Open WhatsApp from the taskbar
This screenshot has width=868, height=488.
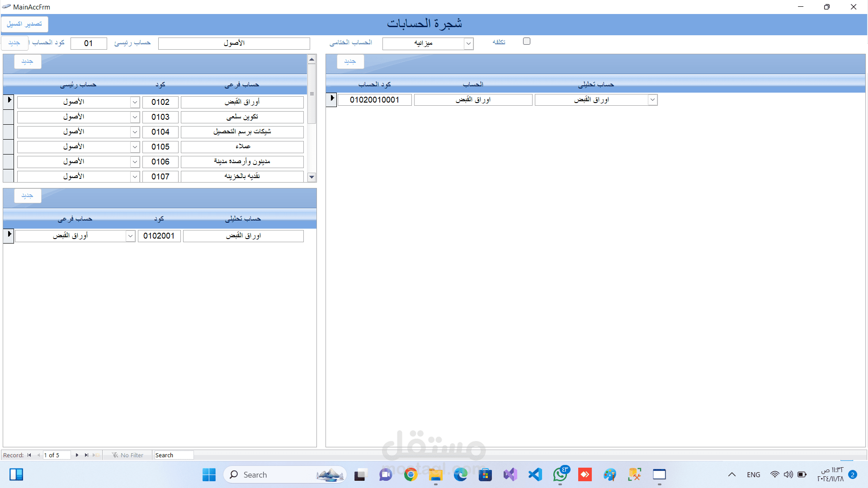click(x=560, y=474)
